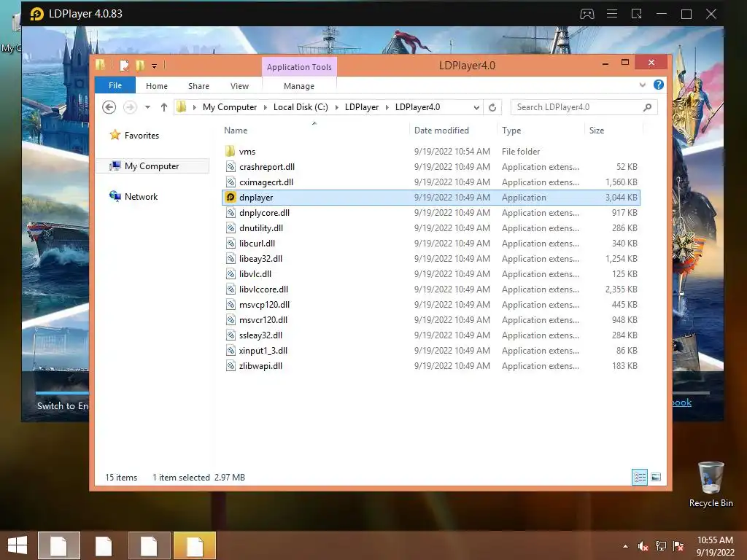Show hidden tray icons arrow
The height and width of the screenshot is (560, 747).
click(625, 547)
